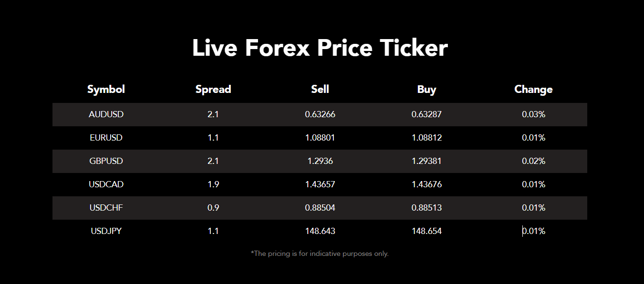This screenshot has width=644, height=284.
Task: Select the EURUSD symbol
Action: [106, 138]
